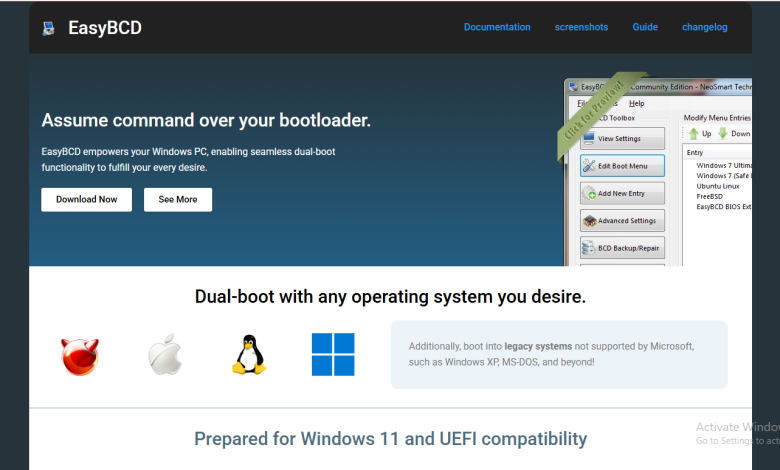Click the Apple logo icon
The width and height of the screenshot is (780, 470).
[x=165, y=355]
